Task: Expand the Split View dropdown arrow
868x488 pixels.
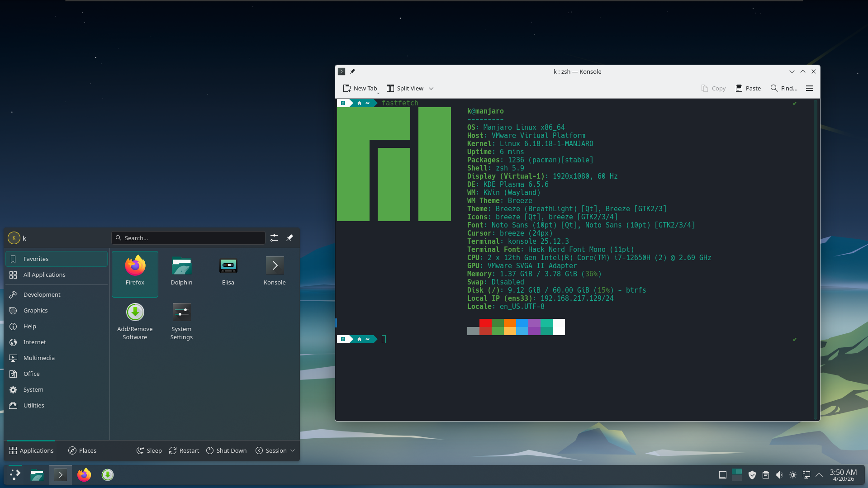Action: [x=431, y=88]
